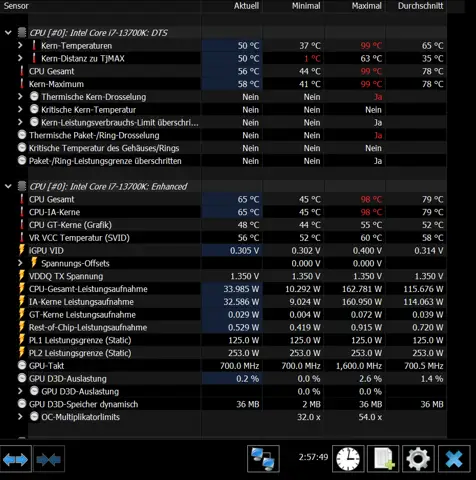The image size is (476, 480).
Task: Close the sensor window with blue X
Action: [x=454, y=459]
